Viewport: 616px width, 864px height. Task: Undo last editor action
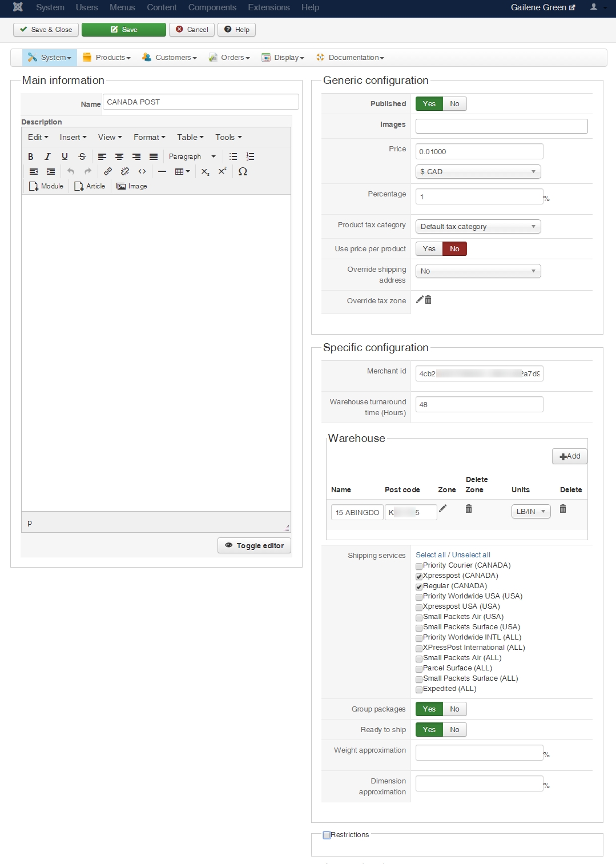pyautogui.click(x=71, y=171)
